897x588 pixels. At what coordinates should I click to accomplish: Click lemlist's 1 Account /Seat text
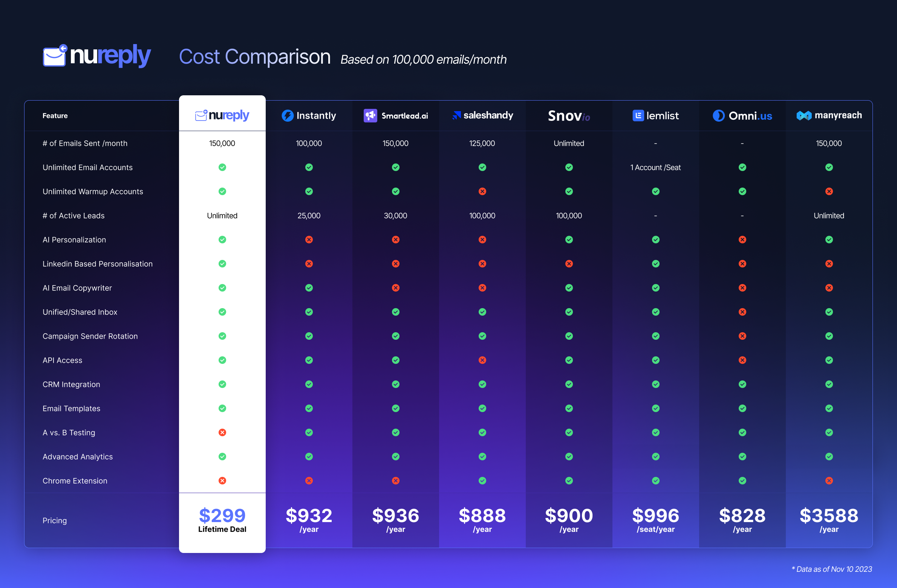[x=655, y=167]
